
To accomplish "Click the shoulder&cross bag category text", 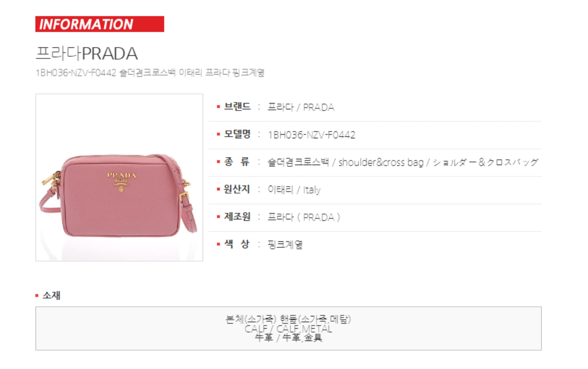I will click(381, 162).
